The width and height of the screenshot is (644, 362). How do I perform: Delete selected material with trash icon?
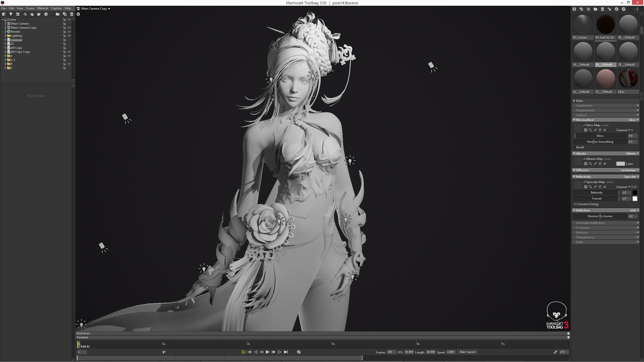tap(602, 9)
